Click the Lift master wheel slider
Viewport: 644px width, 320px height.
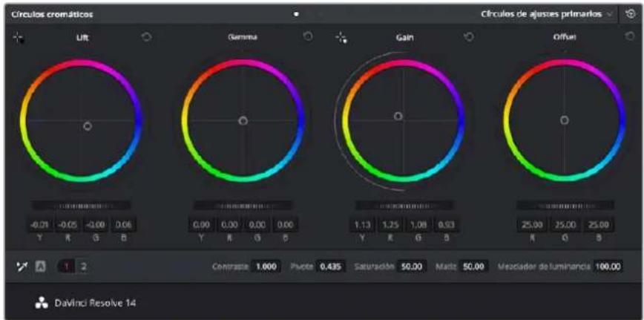coord(81,205)
